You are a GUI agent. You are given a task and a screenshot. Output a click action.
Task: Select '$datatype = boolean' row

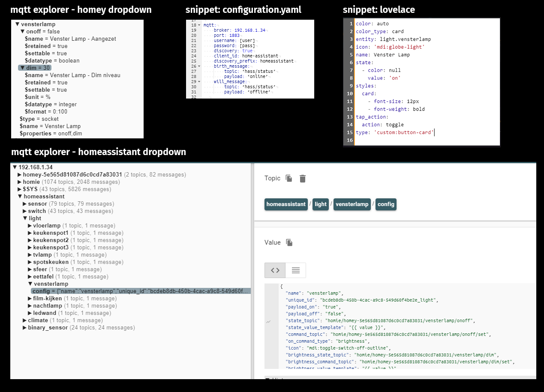(x=52, y=61)
